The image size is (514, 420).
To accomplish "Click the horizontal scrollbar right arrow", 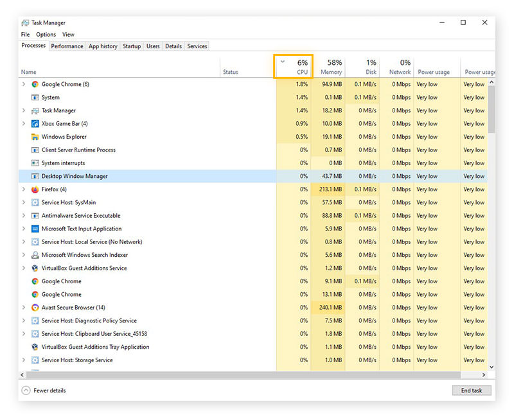I will tap(484, 375).
